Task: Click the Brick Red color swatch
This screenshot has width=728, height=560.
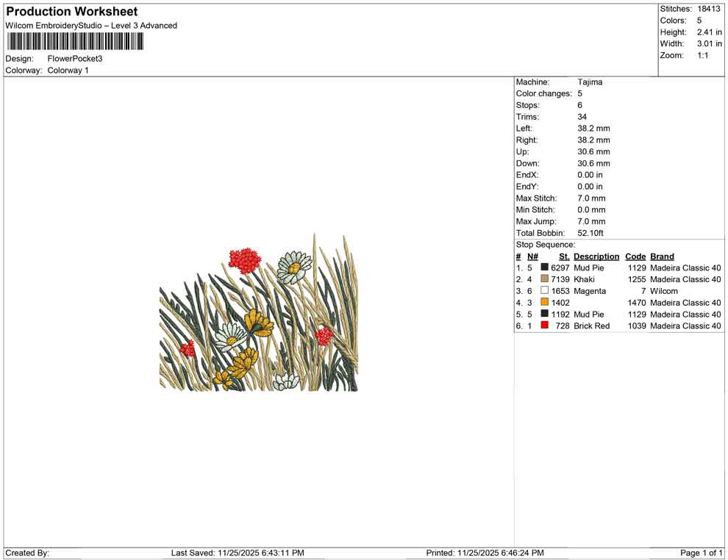Action: (x=545, y=326)
